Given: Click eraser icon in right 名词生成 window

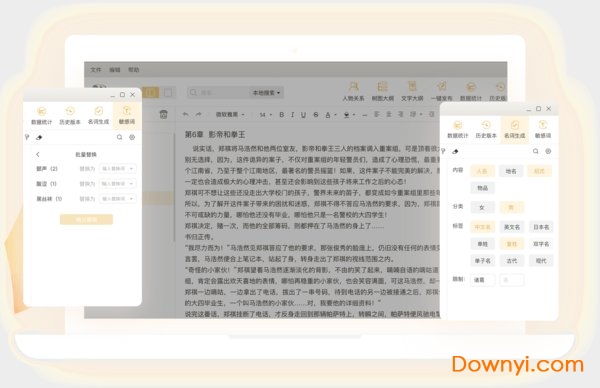Looking at the screenshot, I should coord(455,152).
